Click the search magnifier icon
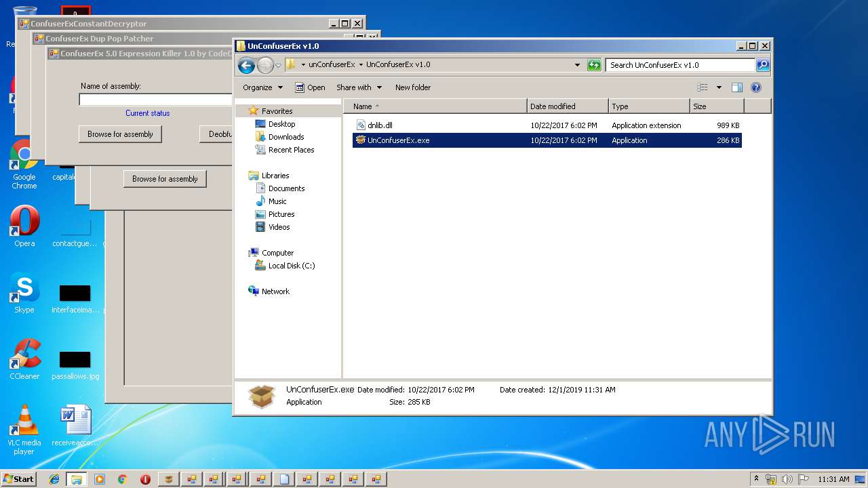Viewport: 868px width, 488px height. [x=763, y=65]
